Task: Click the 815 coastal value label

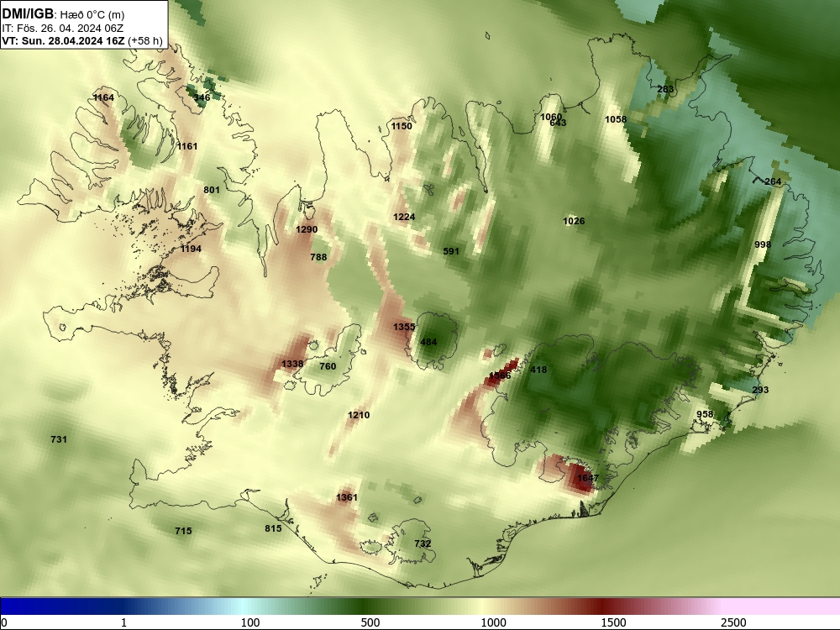Action: click(273, 528)
